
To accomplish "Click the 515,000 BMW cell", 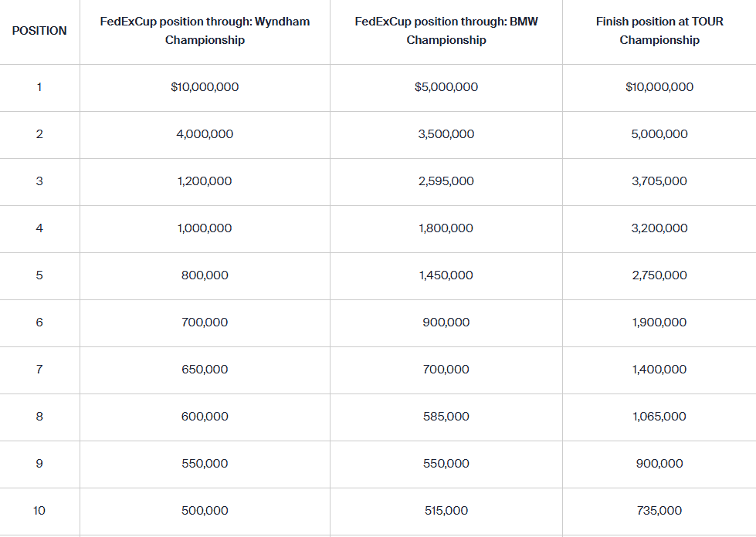I will [x=446, y=511].
